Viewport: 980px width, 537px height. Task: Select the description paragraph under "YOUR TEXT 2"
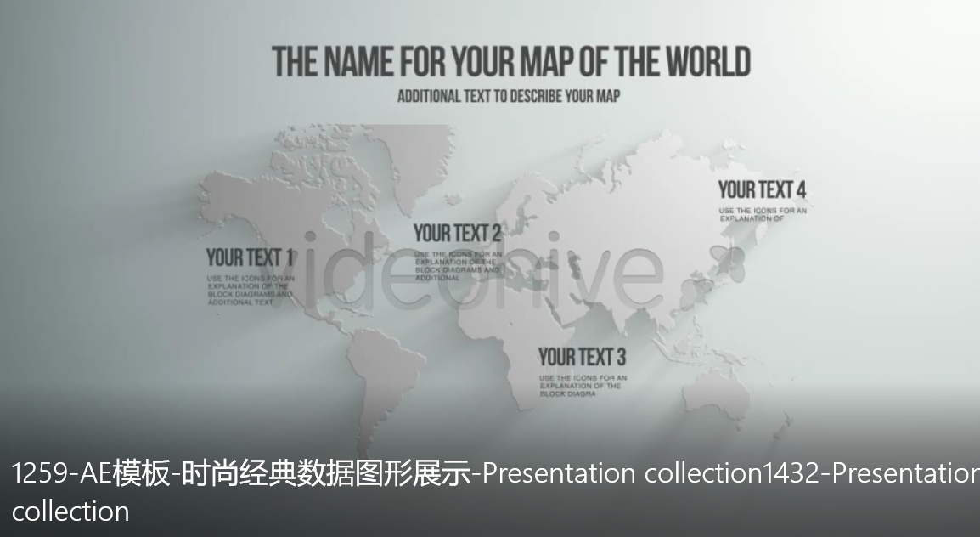[x=458, y=266]
